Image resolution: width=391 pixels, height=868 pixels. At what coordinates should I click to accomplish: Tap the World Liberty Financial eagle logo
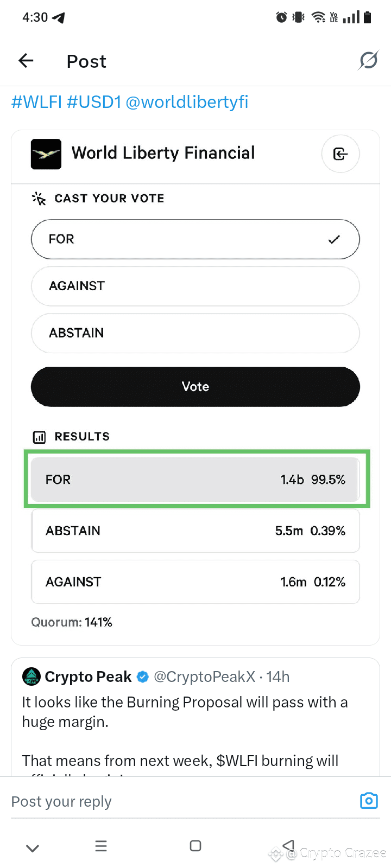[x=46, y=154]
